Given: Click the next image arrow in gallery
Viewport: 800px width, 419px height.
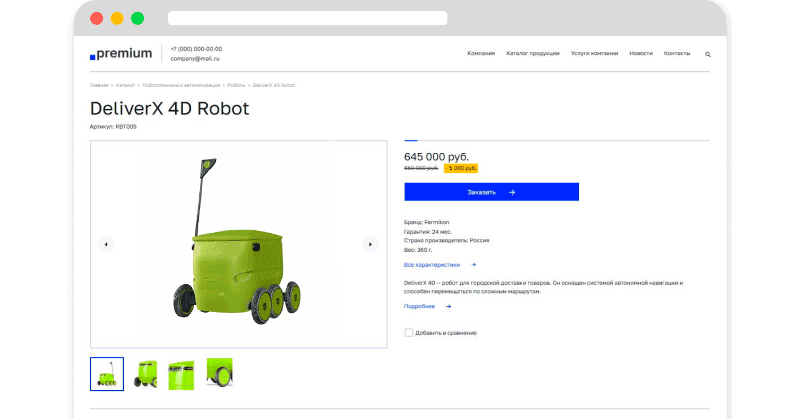Looking at the screenshot, I should 370,244.
